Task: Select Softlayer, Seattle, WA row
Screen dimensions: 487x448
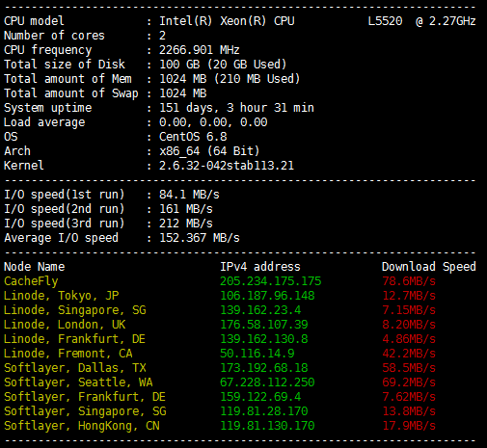Action: pos(220,382)
